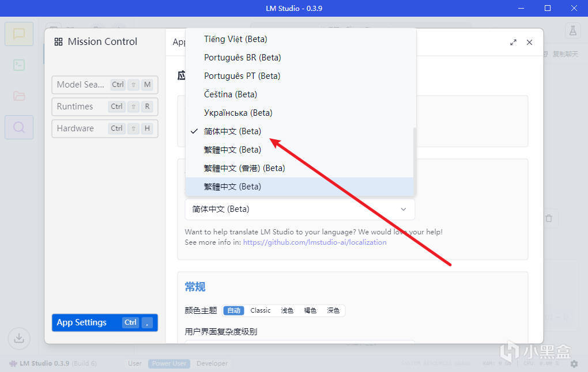
Task: Open the Model Search section
Action: pyautogui.click(x=104, y=85)
